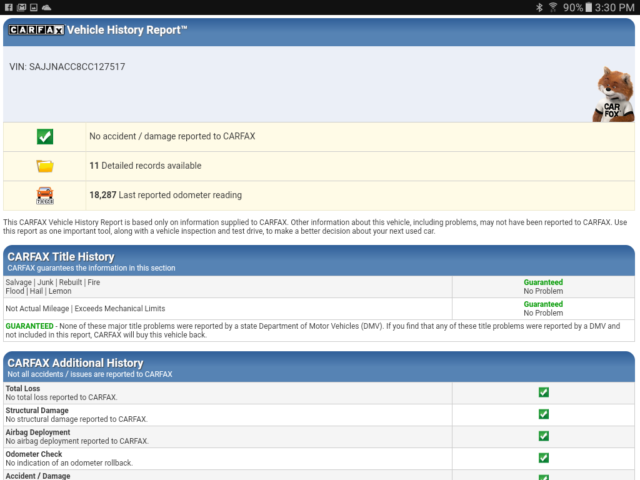Screen dimensions: 640x480
Task: Click Guaranteed No Problem for Salvage row
Action: click(x=543, y=286)
